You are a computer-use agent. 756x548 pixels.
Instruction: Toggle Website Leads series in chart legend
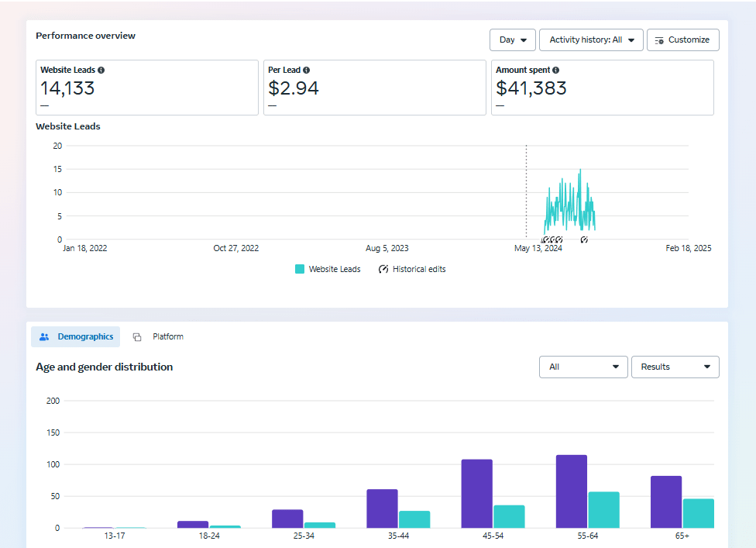click(334, 270)
